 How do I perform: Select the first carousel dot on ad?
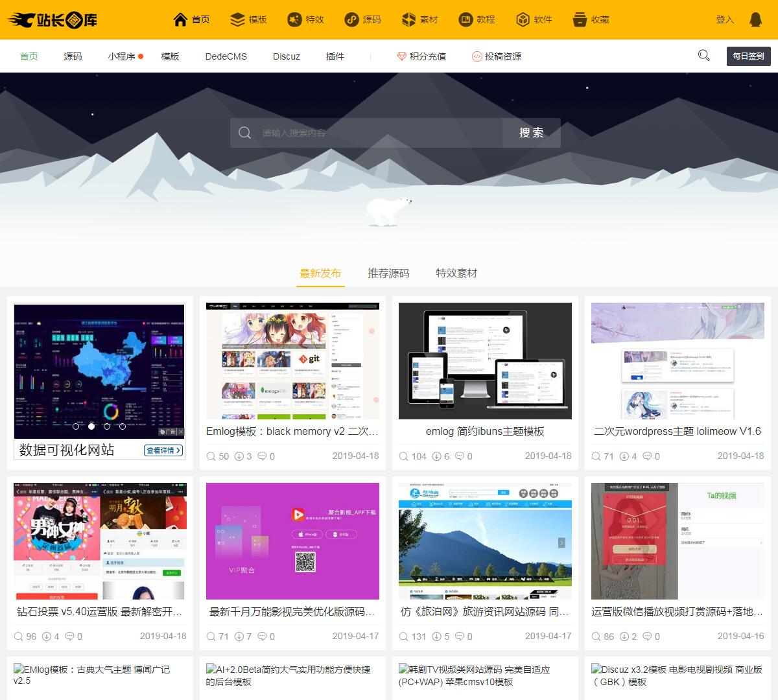coord(76,426)
